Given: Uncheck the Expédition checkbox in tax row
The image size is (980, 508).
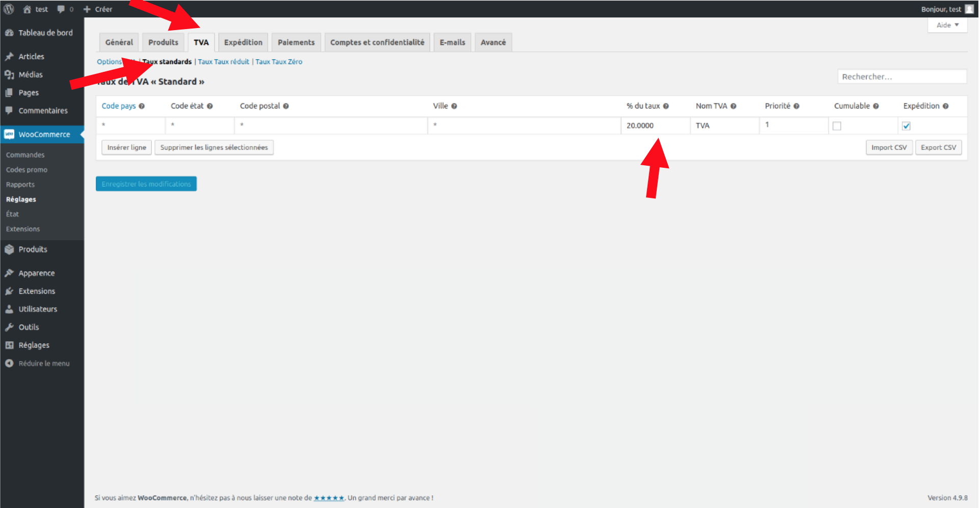Looking at the screenshot, I should point(906,126).
